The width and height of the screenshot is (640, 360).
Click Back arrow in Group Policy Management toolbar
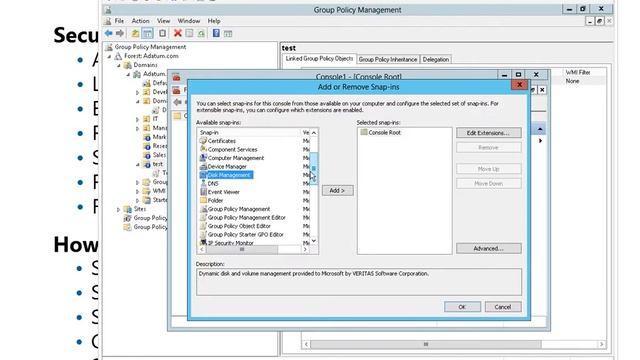click(x=109, y=33)
